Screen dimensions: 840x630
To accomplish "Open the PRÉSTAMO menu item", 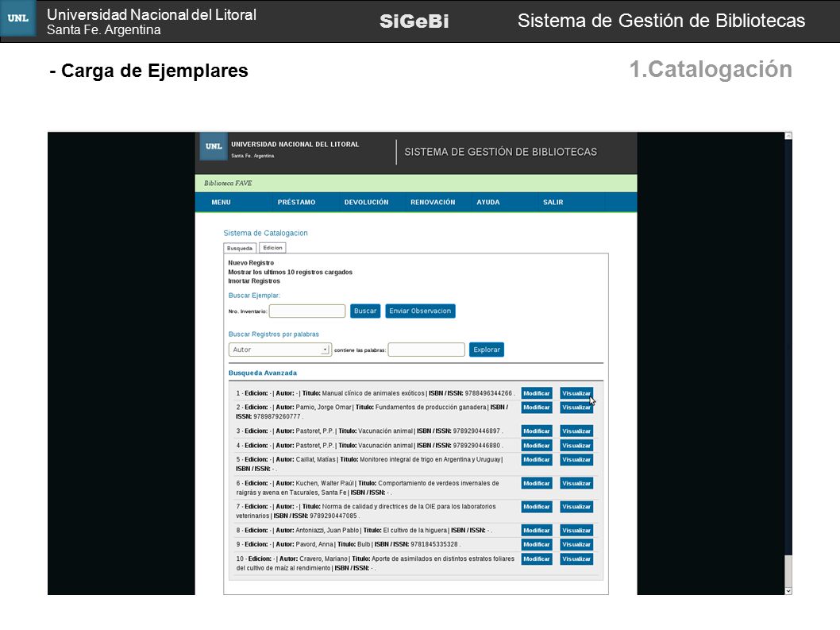I will point(296,202).
